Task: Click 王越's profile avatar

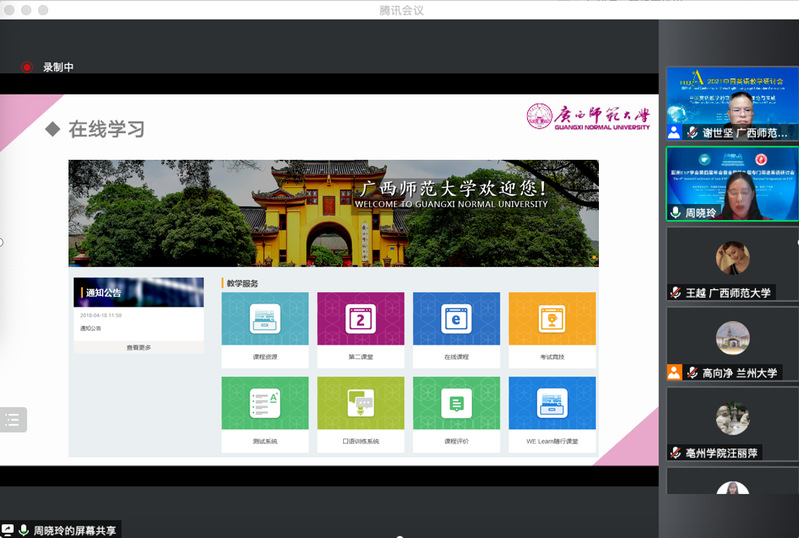Action: coord(732,258)
